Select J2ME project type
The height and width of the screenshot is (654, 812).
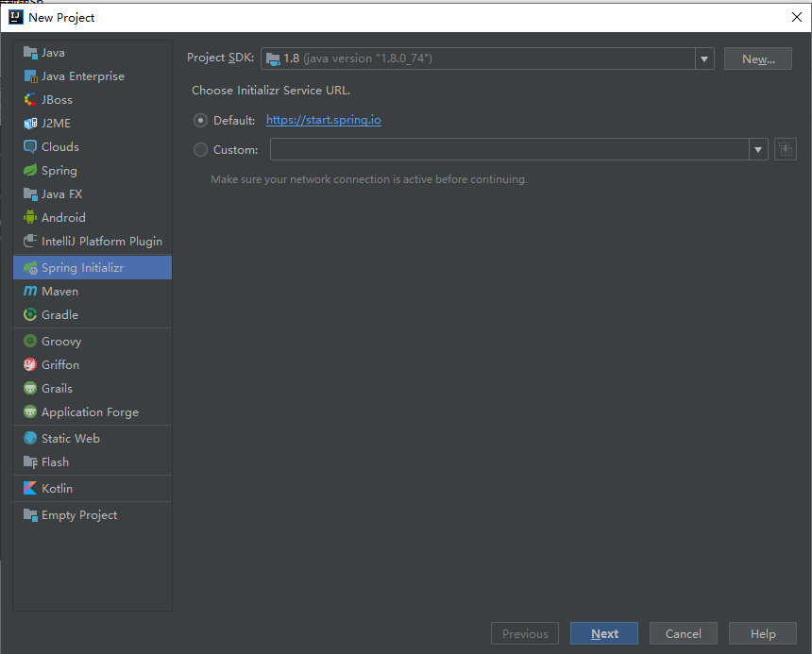click(x=93, y=123)
